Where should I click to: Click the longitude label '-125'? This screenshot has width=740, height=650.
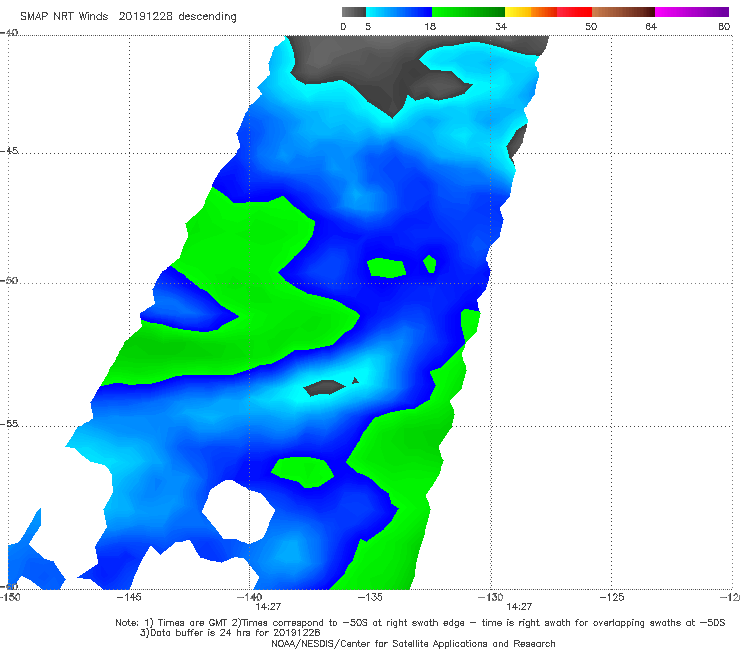612,597
